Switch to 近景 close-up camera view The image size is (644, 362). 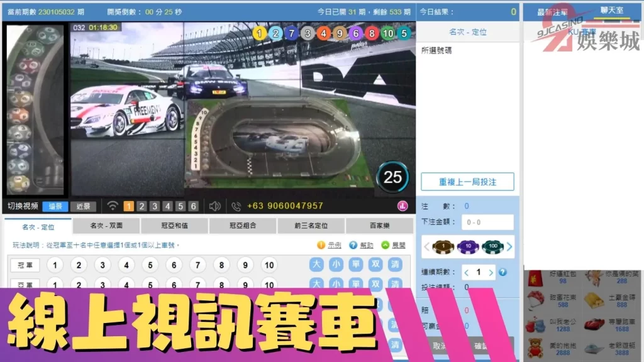click(x=82, y=206)
